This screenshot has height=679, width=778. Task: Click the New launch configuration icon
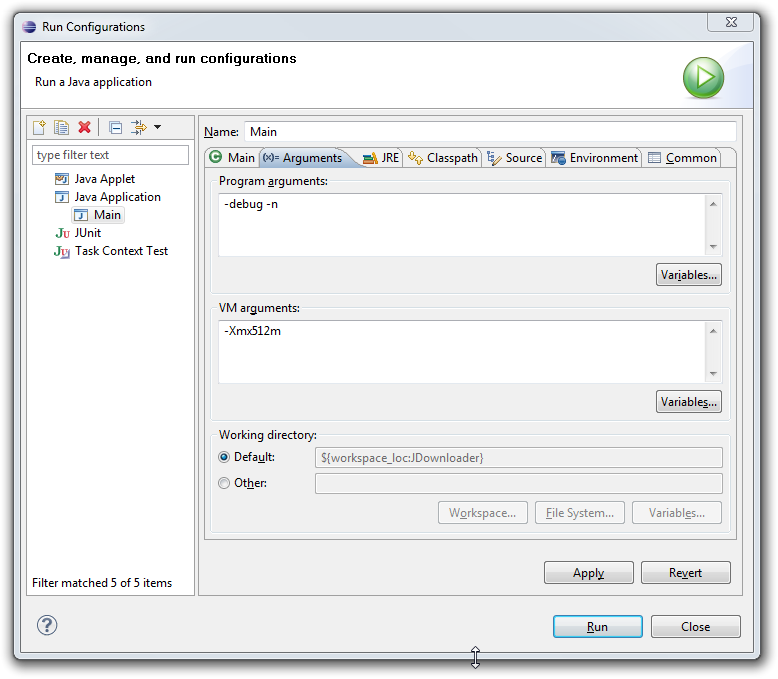click(x=39, y=127)
